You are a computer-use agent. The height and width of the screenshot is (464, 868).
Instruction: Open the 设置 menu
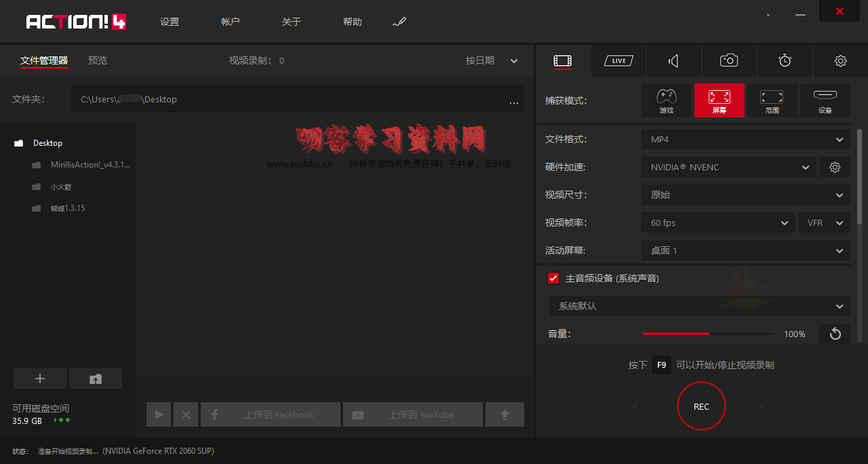[x=170, y=22]
